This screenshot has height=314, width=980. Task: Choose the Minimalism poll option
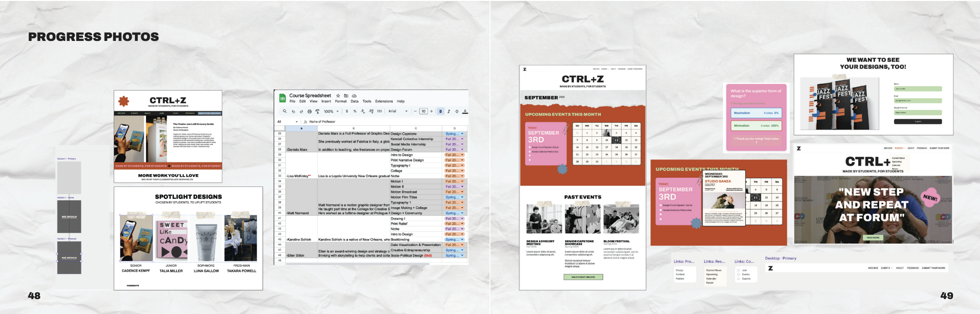[756, 126]
